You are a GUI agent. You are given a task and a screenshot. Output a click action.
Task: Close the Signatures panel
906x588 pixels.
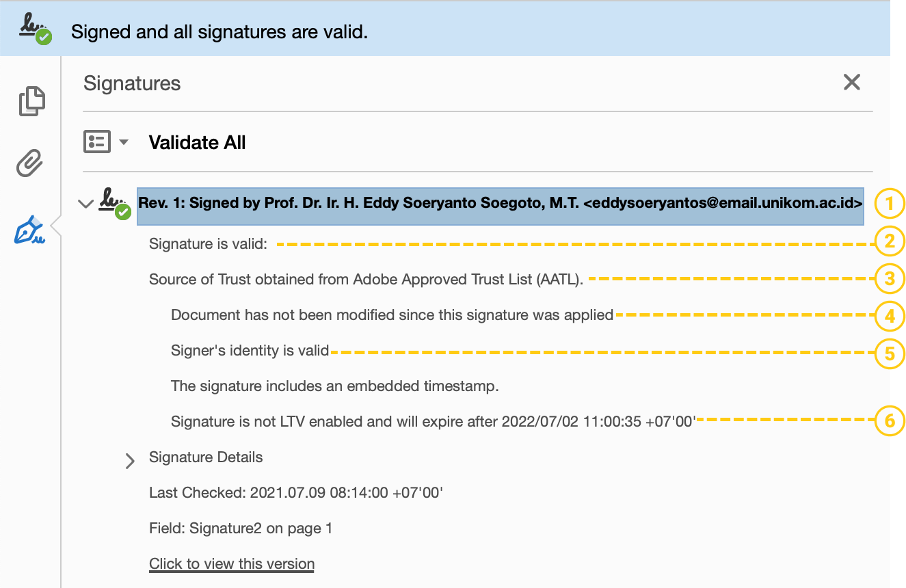point(851,83)
